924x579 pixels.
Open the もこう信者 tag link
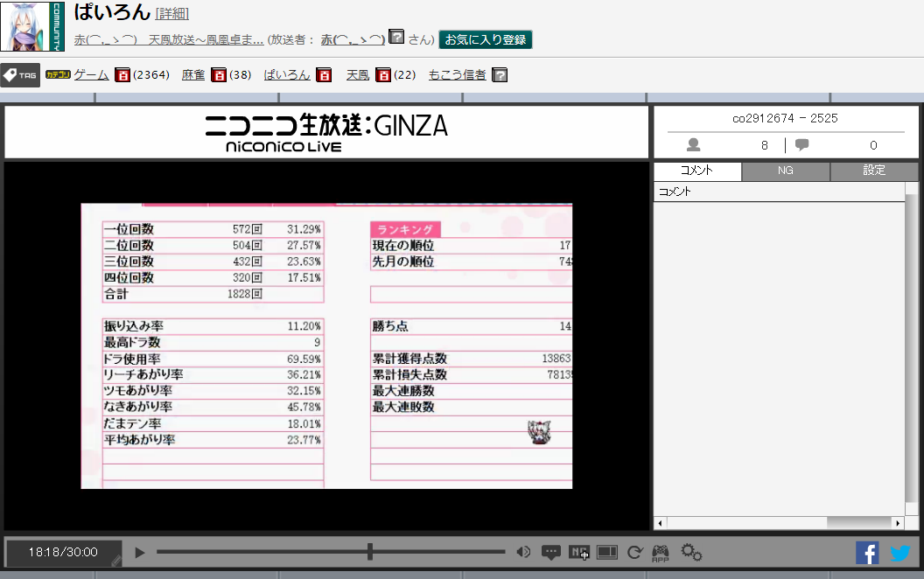point(458,75)
